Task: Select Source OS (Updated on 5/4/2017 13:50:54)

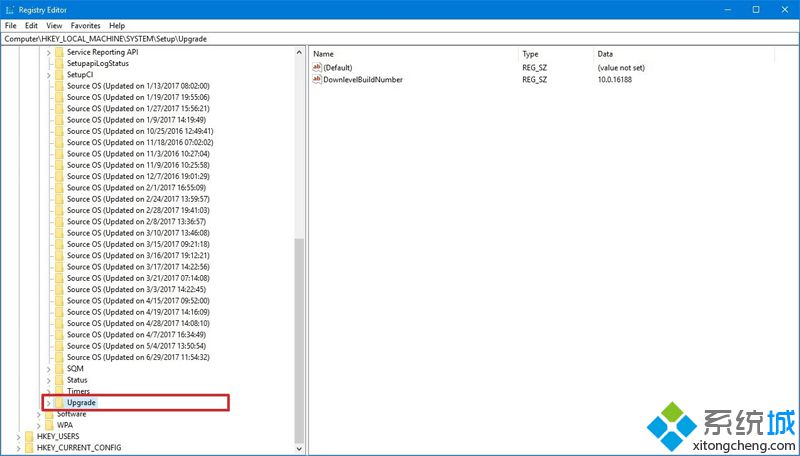Action: pos(136,346)
